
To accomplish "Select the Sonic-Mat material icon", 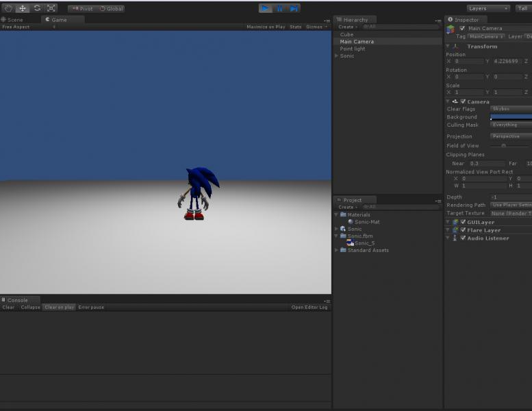I will click(351, 222).
